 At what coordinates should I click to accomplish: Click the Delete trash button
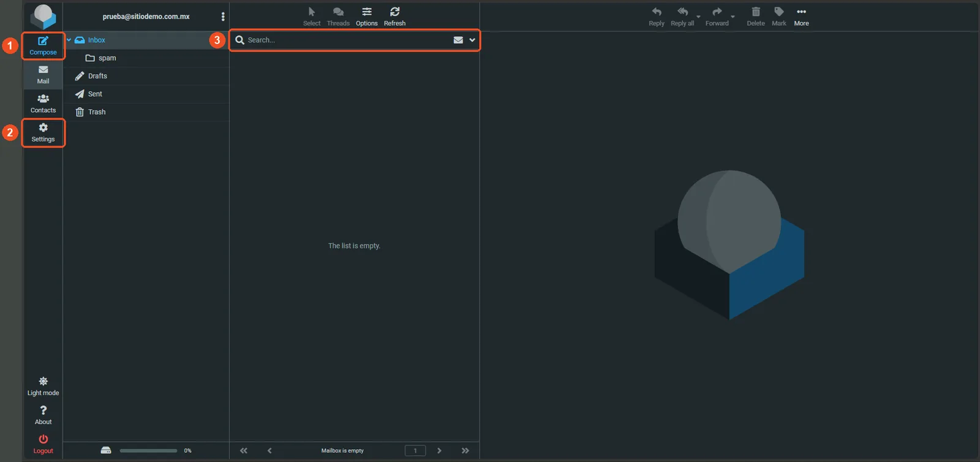[x=756, y=17]
